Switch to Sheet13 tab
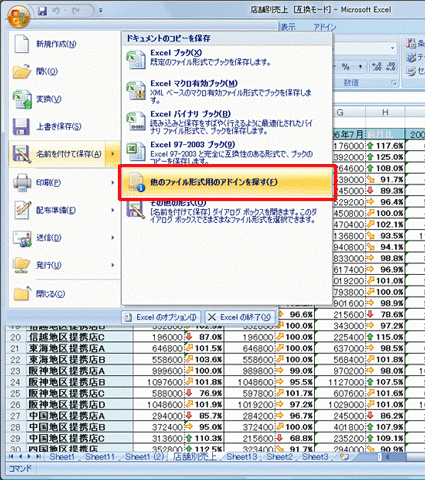Screen dimensions: 425x480 click(x=242, y=457)
